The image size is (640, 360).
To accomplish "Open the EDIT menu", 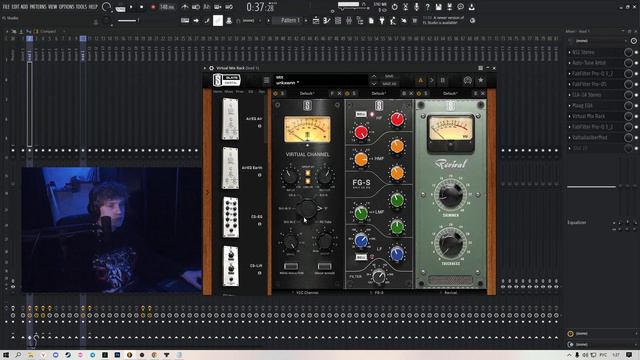I will pyautogui.click(x=16, y=7).
